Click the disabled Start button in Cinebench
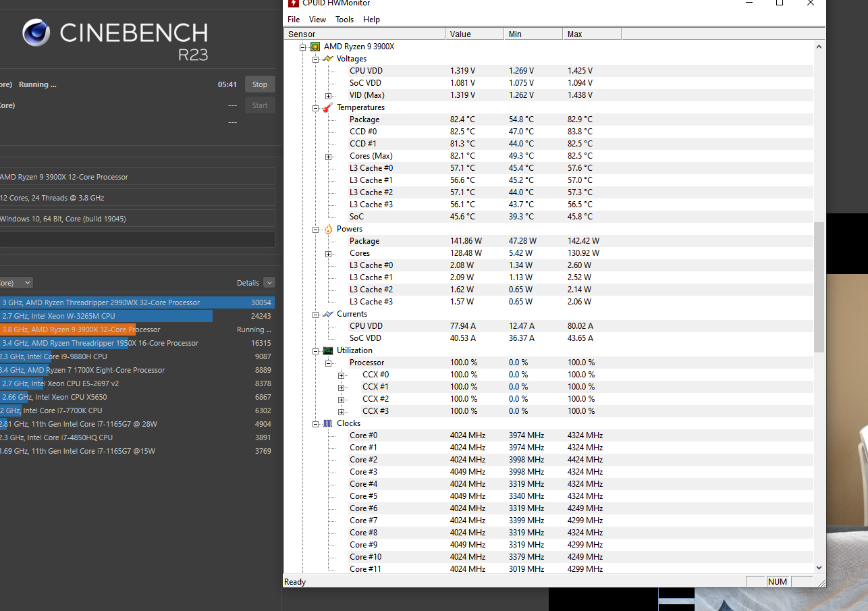The width and height of the screenshot is (868, 611). 260,105
